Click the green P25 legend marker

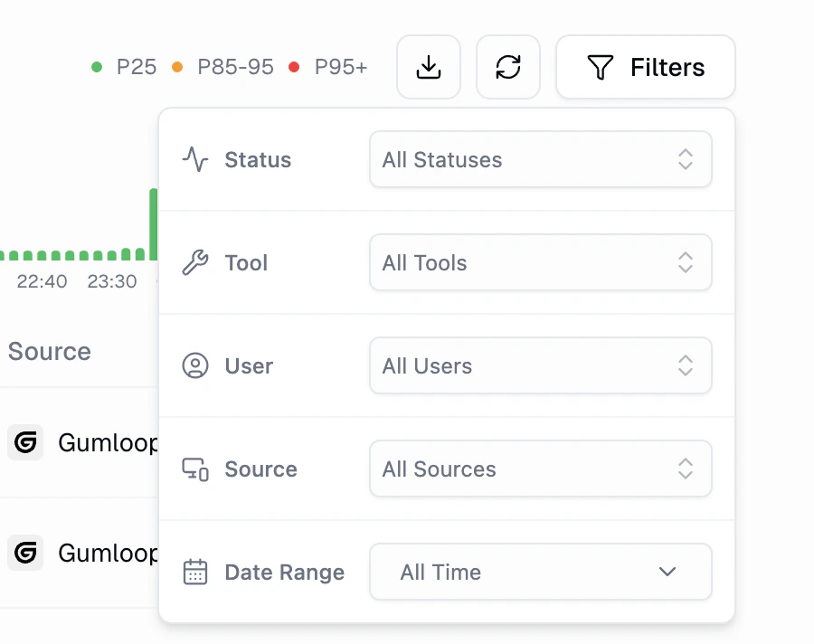pyautogui.click(x=96, y=66)
